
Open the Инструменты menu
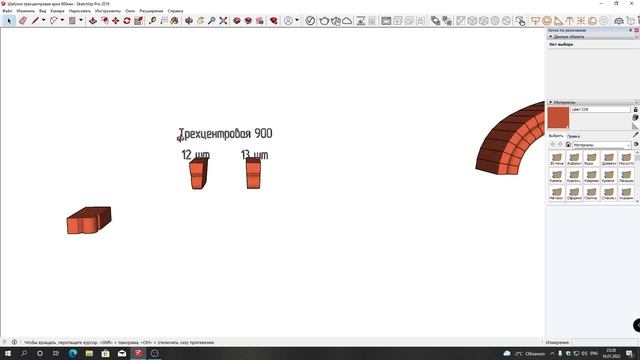(x=108, y=11)
